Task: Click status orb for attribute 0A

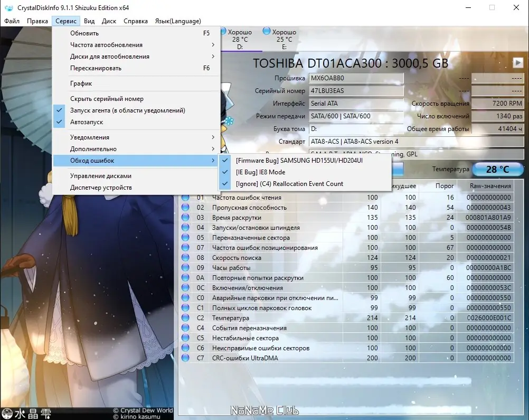Action: coord(185,277)
